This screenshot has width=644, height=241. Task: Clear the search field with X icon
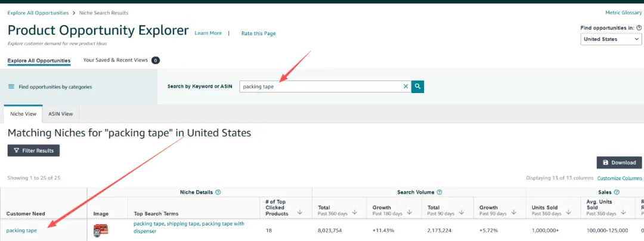coord(406,86)
